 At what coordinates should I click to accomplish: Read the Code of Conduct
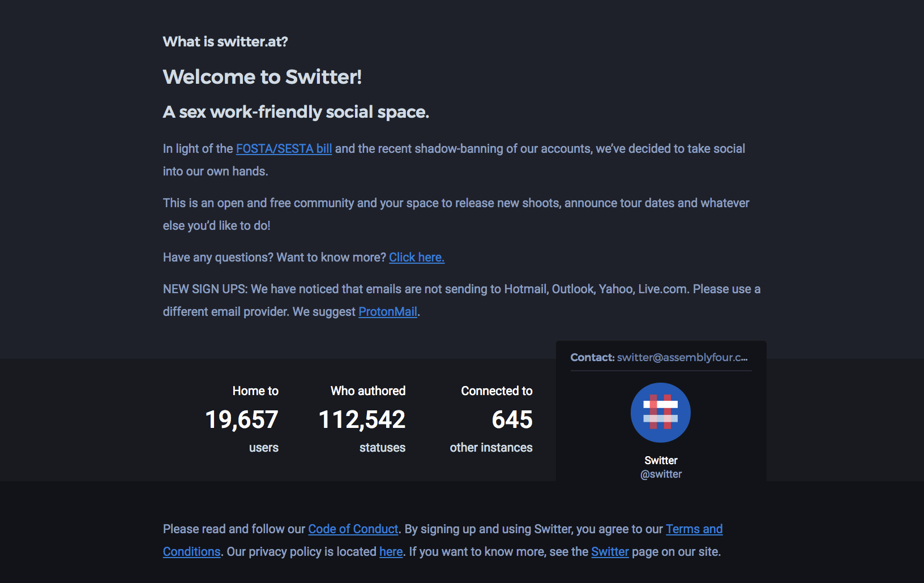pyautogui.click(x=352, y=529)
